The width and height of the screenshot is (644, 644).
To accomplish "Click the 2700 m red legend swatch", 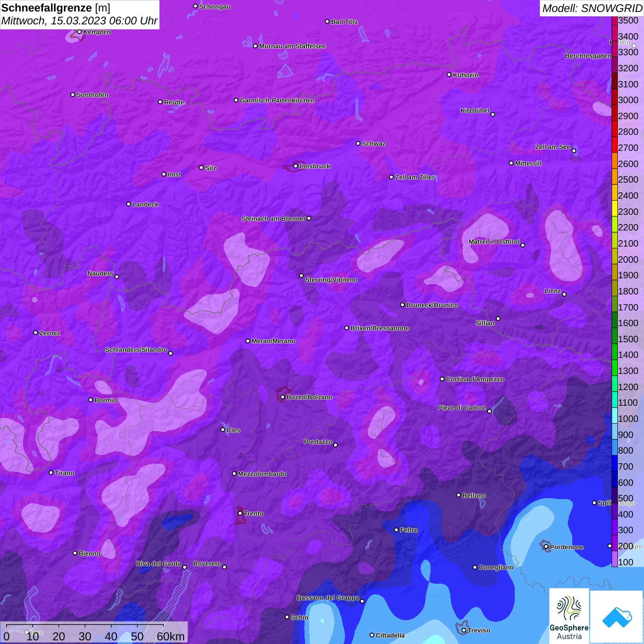I will (615, 144).
